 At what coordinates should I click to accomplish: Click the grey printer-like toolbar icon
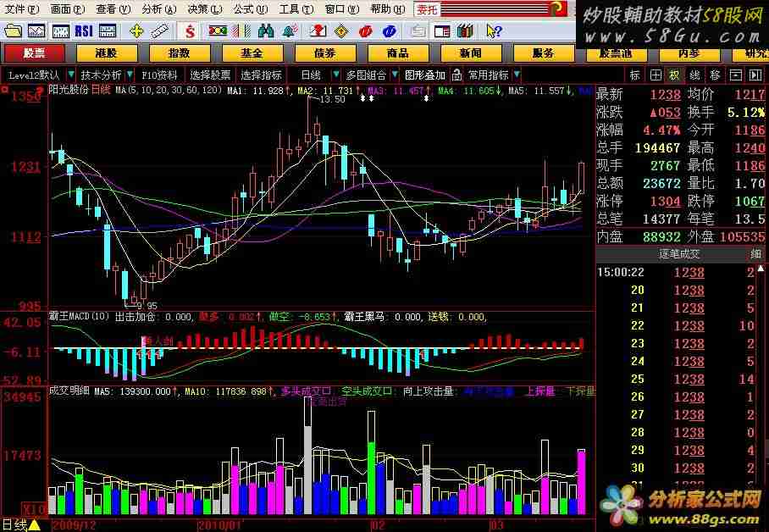(x=418, y=31)
